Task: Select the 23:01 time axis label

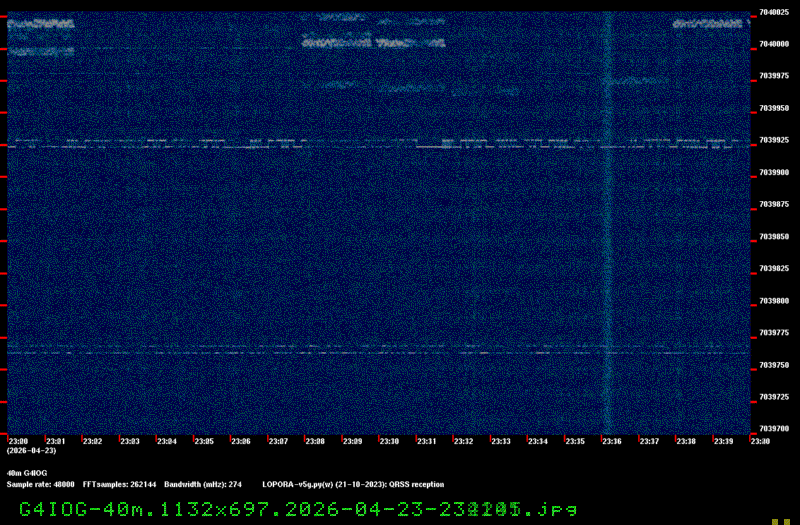Action: coord(56,441)
